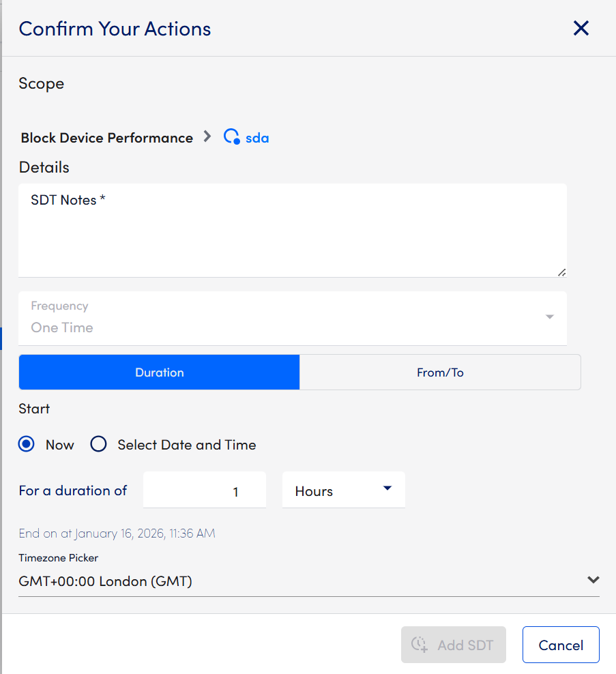
Task: Switch to the Duration tab
Action: click(x=159, y=372)
